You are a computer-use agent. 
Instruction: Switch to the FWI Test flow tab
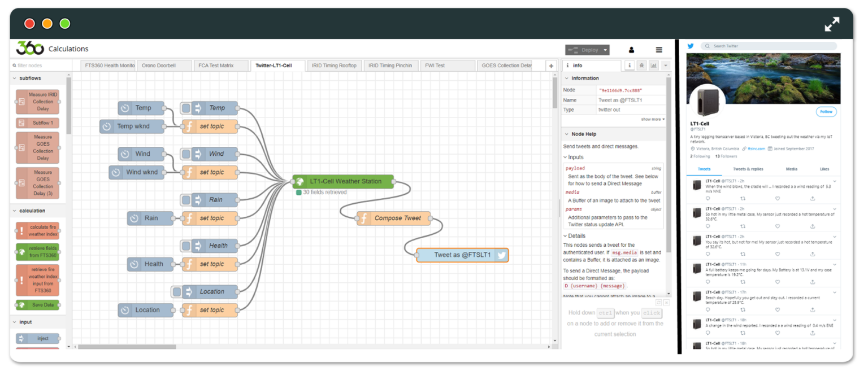tap(436, 65)
